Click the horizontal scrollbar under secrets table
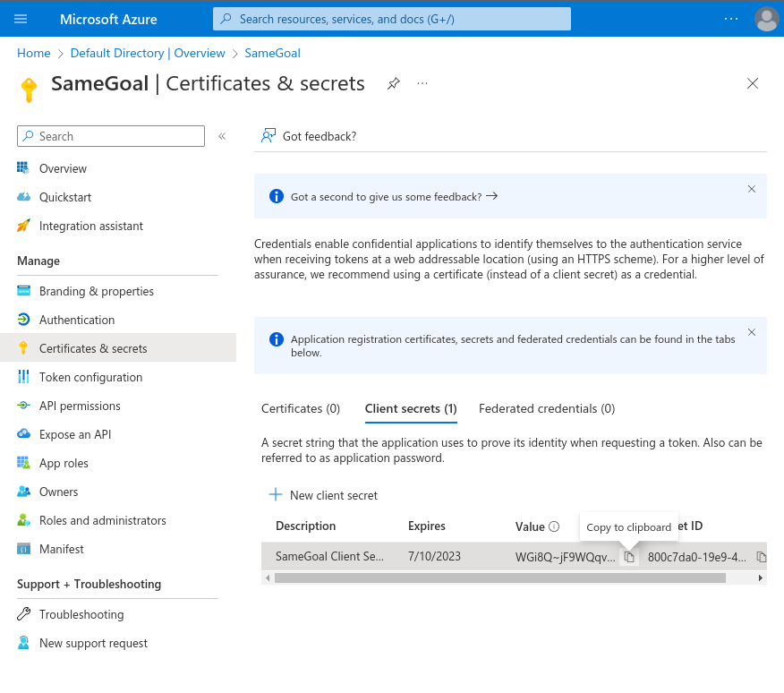The image size is (784, 693). point(500,577)
